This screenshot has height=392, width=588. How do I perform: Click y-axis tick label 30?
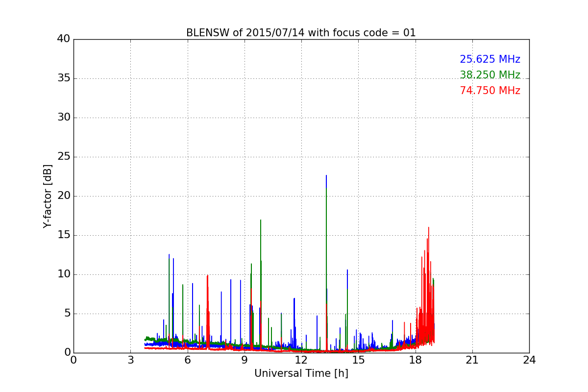64,118
